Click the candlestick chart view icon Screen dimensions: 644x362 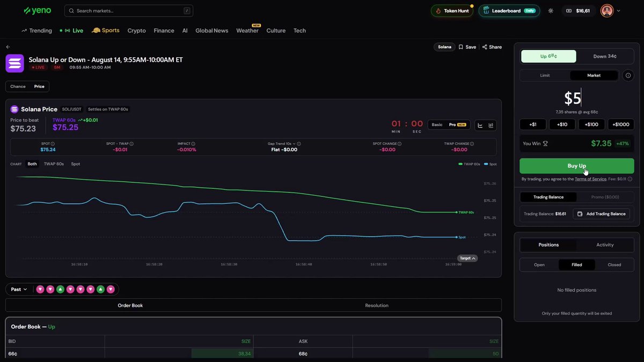tap(491, 125)
